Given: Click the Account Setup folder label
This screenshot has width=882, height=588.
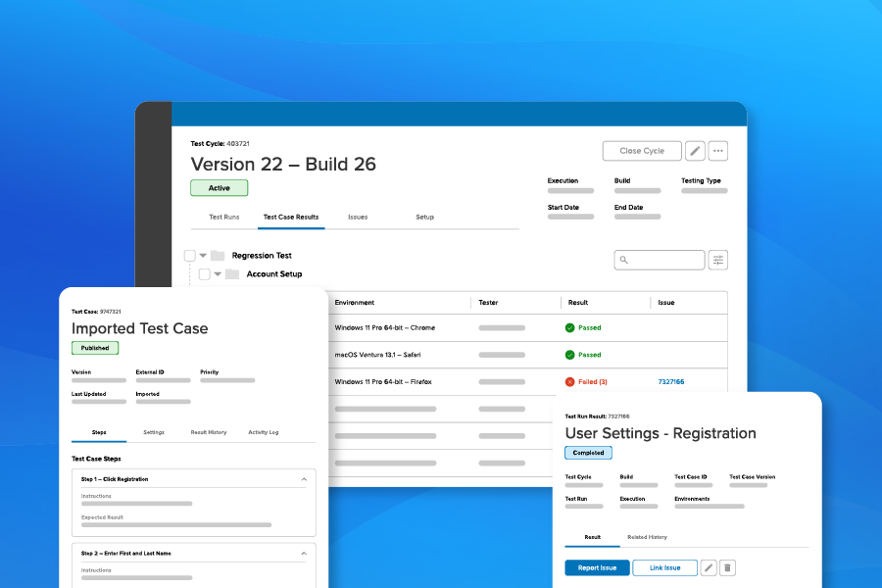Looking at the screenshot, I should click(274, 274).
